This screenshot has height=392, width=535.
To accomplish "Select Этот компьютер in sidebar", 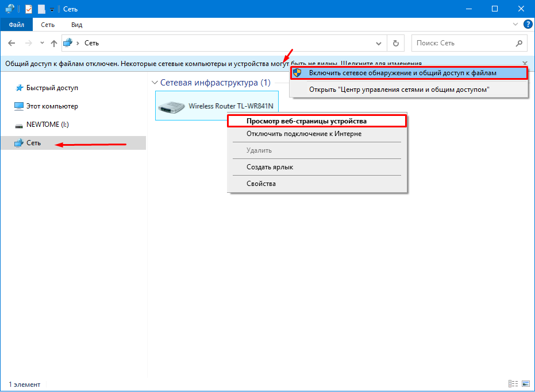I will (x=52, y=106).
